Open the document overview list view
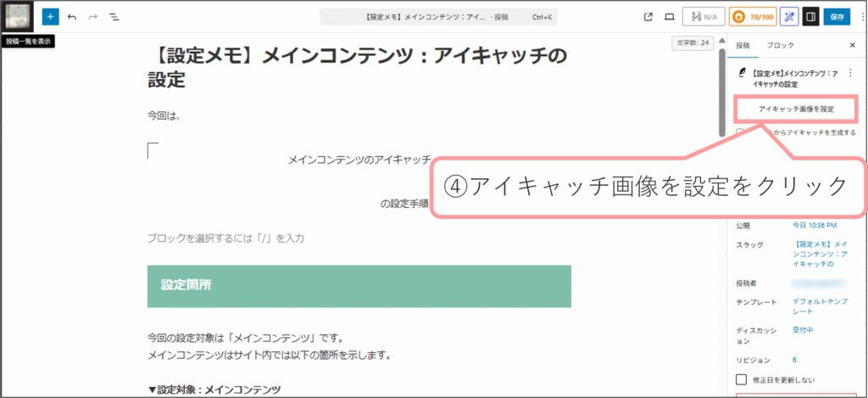 (x=114, y=17)
